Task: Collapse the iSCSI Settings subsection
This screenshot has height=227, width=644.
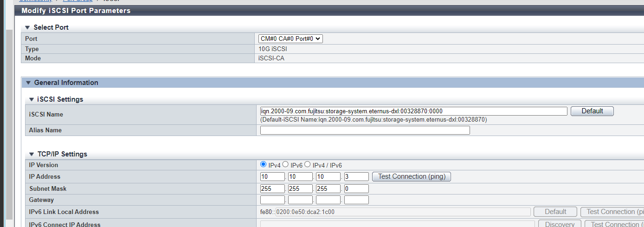Action: coord(32,99)
